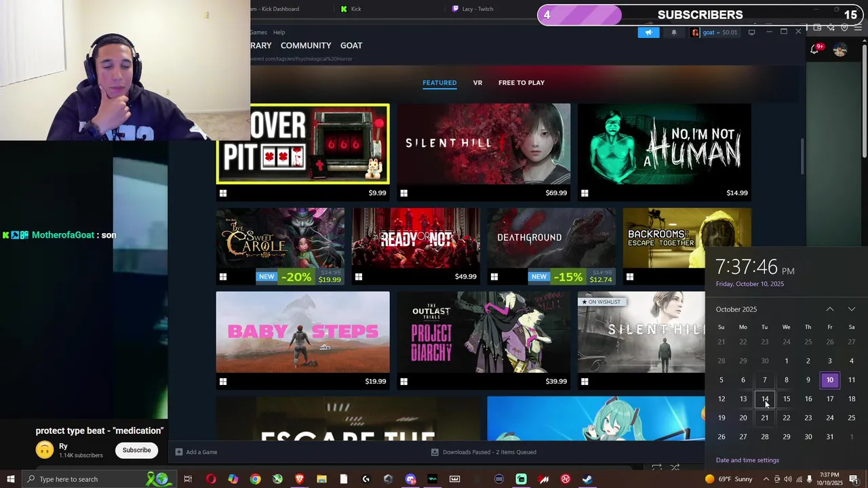Click the goat account avatar in Steam
Image resolution: width=868 pixels, height=488 pixels.
(x=695, y=33)
